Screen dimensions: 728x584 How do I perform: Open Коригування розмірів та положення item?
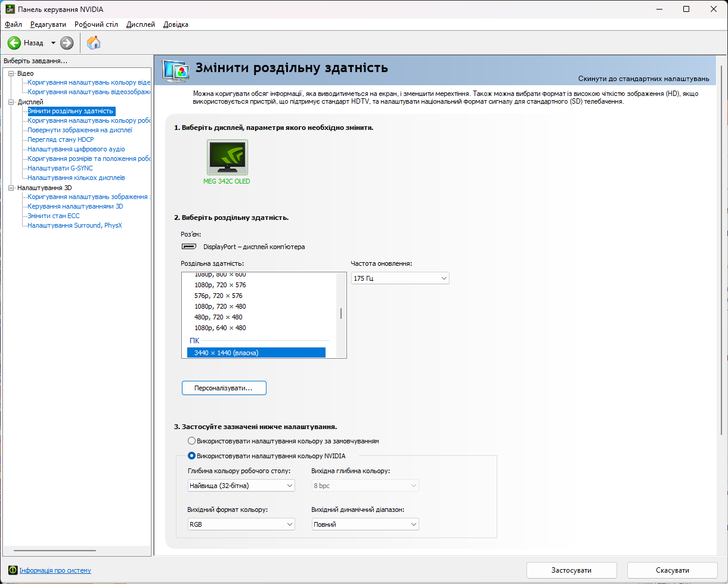click(x=89, y=159)
